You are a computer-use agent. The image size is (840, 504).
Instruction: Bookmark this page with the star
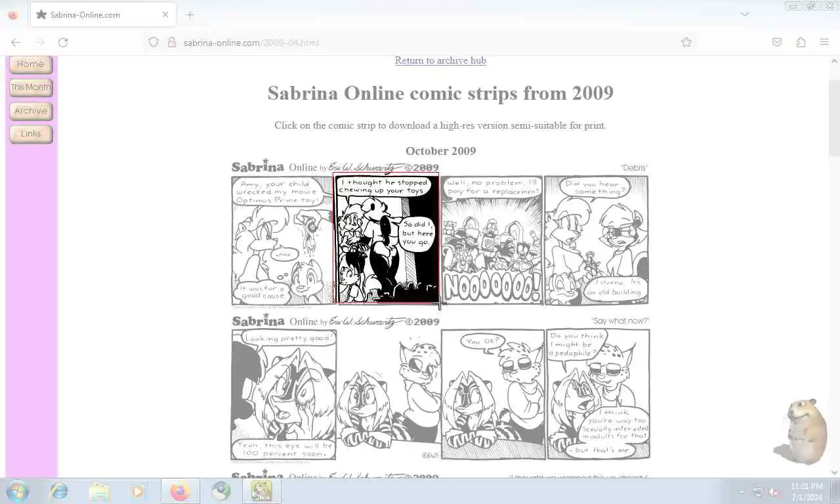686,42
